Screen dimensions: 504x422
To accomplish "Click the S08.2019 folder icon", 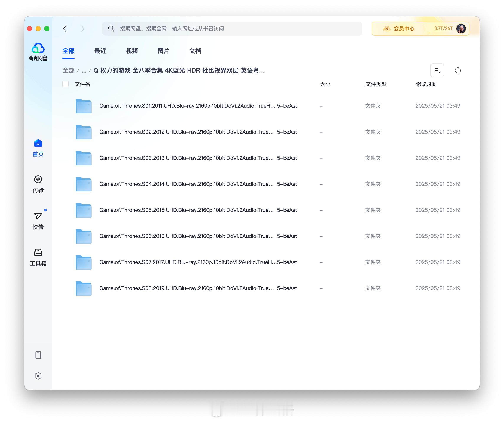I will pyautogui.click(x=83, y=288).
